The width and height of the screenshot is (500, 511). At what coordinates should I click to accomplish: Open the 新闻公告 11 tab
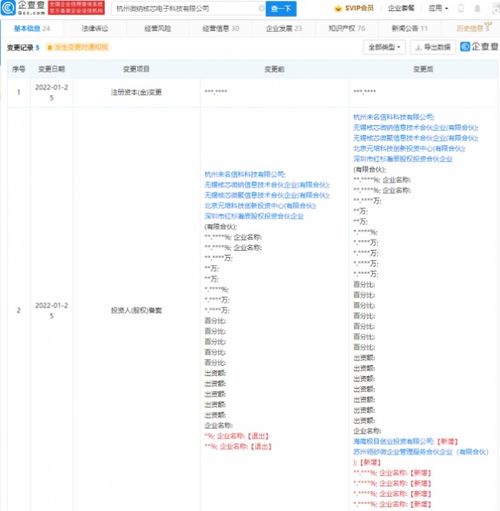(409, 28)
